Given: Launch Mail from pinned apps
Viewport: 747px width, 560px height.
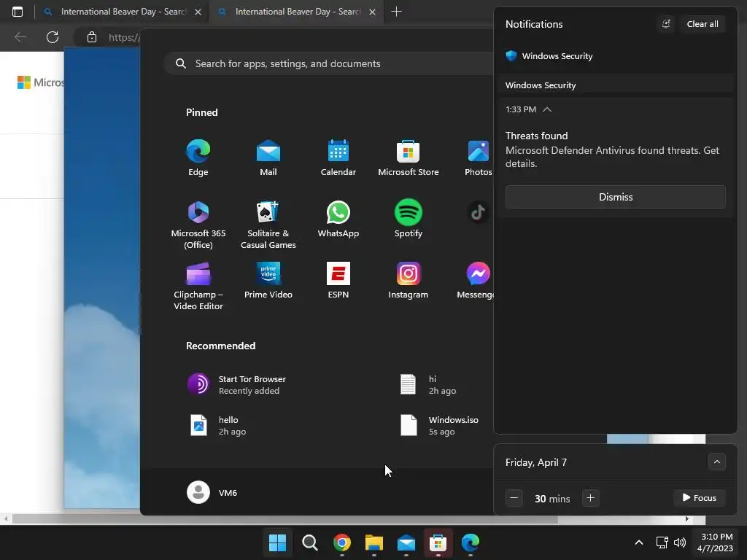Looking at the screenshot, I should click(268, 158).
